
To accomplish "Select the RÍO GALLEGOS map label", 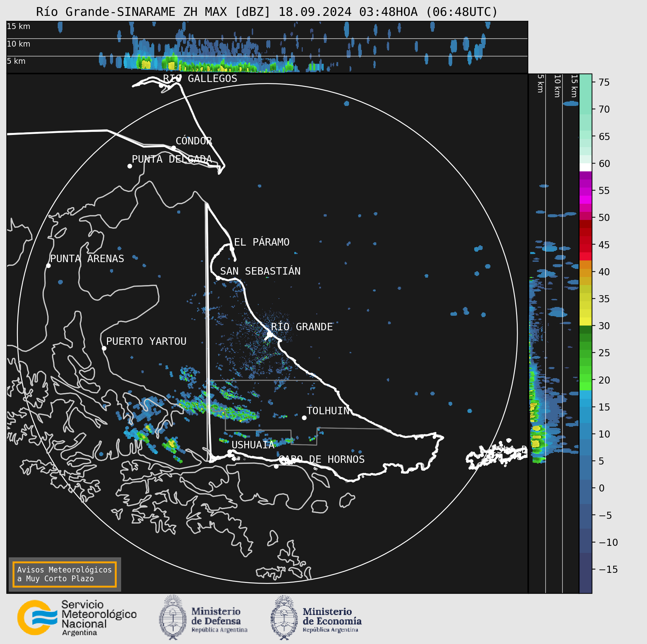I will click(200, 79).
